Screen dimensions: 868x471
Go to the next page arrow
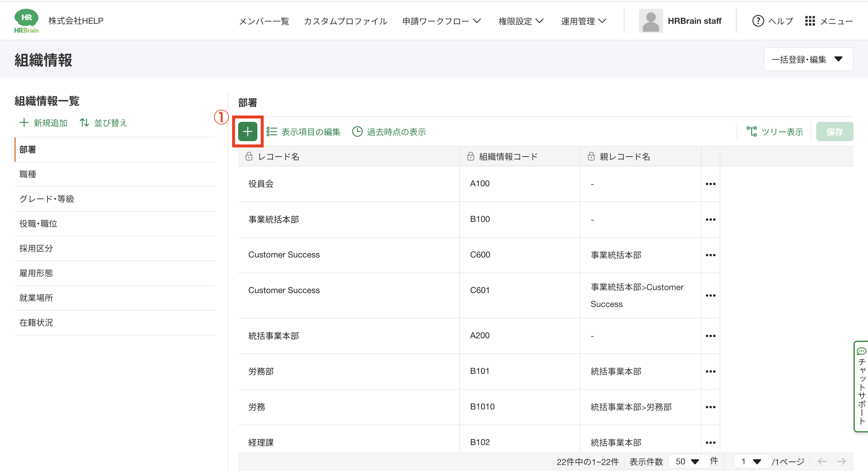click(841, 461)
